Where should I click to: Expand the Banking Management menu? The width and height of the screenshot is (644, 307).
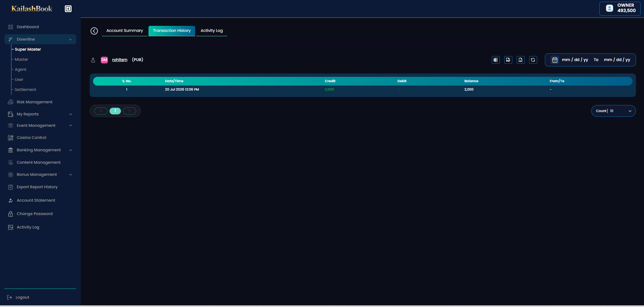pyautogui.click(x=40, y=150)
